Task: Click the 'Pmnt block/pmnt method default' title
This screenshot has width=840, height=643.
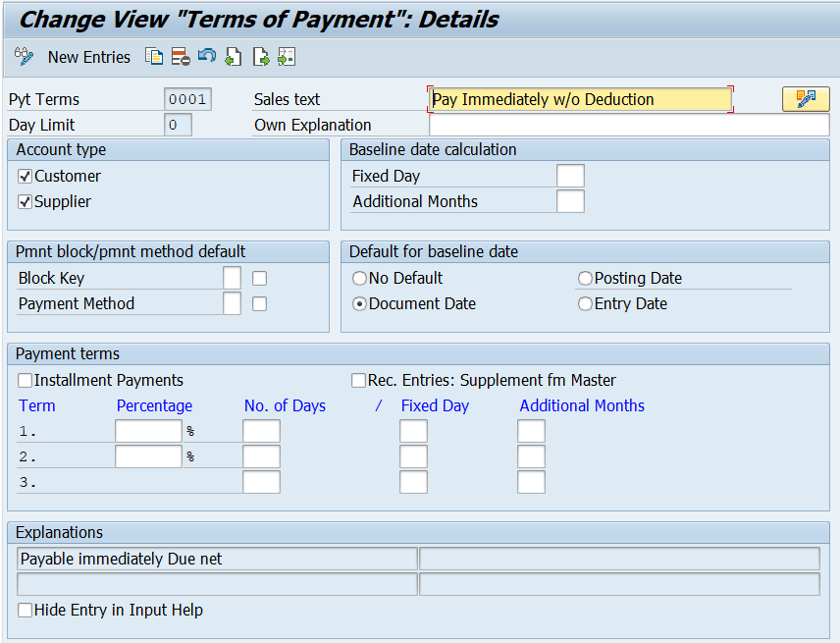Action: 131,251
